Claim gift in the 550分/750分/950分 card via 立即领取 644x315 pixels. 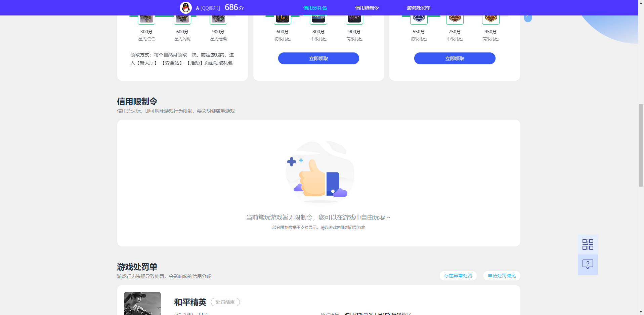tap(455, 58)
